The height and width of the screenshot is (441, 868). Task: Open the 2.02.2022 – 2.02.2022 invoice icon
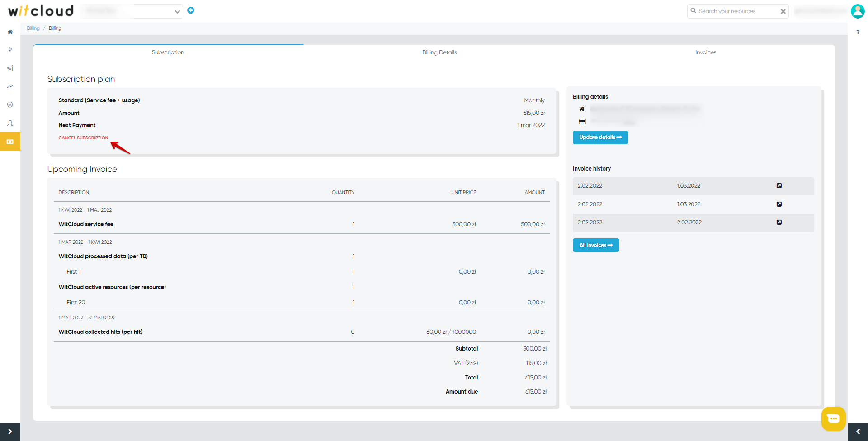point(779,223)
